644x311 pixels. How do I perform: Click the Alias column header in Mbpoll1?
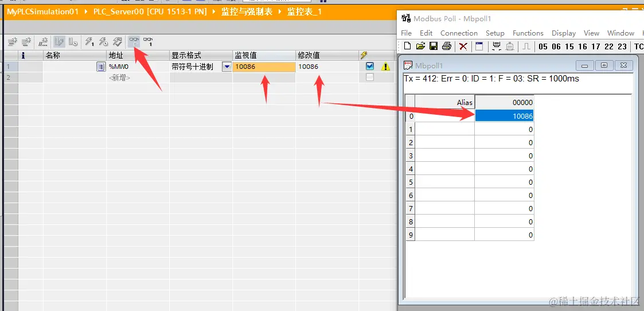445,102
